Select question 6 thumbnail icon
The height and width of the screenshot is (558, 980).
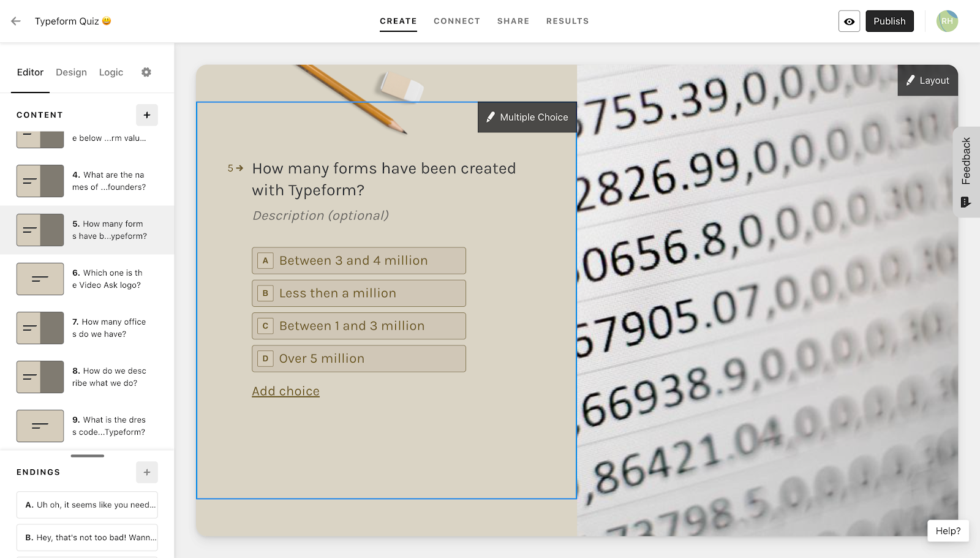coord(40,279)
